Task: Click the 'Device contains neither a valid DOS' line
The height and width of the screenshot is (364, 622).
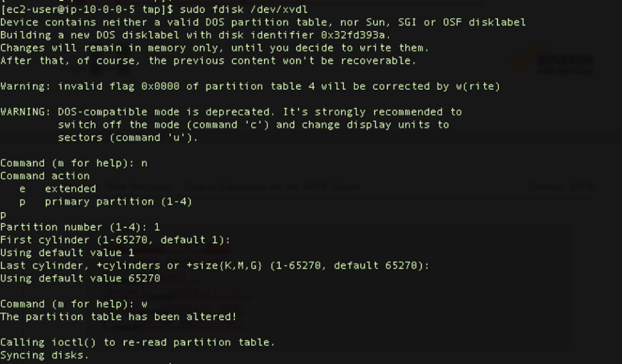Action: 263,22
